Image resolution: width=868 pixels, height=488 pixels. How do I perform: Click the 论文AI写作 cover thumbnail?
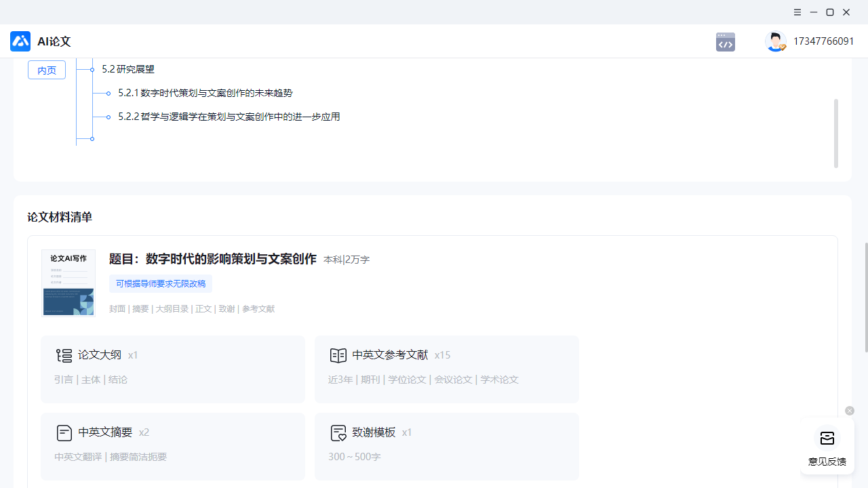[x=68, y=283]
